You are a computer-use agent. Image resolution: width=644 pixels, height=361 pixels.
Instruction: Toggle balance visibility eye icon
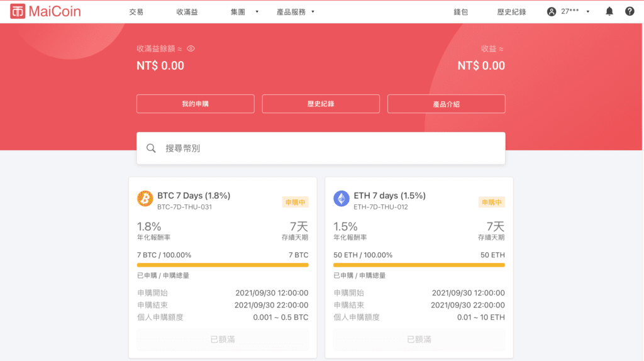(x=191, y=48)
